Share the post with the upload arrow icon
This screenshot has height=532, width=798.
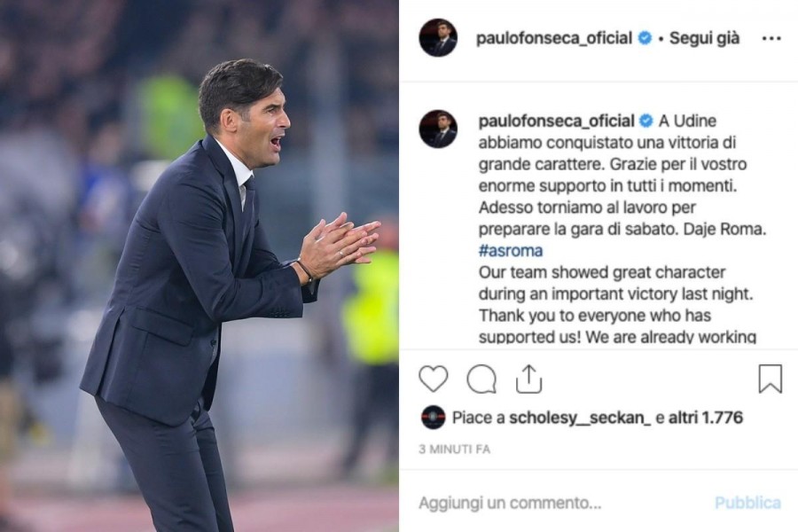click(528, 379)
